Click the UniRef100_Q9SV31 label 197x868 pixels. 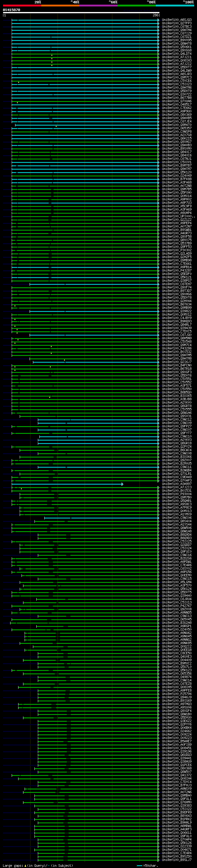coord(177,417)
